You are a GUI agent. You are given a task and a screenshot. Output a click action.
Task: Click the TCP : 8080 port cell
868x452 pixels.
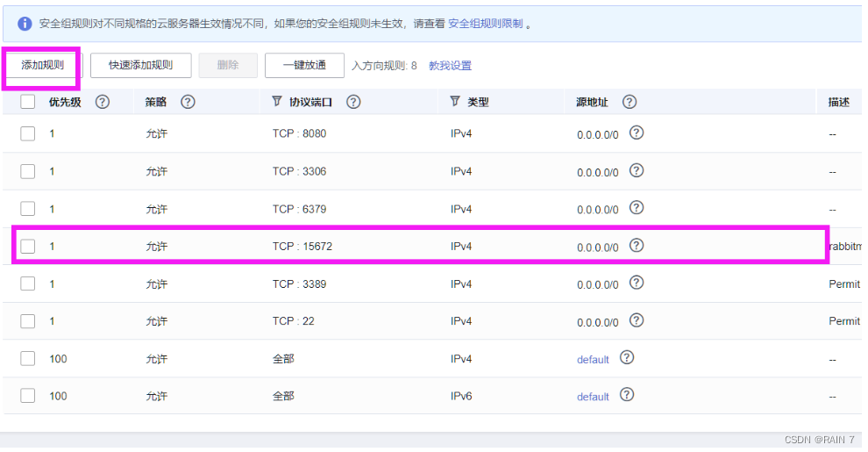click(299, 133)
